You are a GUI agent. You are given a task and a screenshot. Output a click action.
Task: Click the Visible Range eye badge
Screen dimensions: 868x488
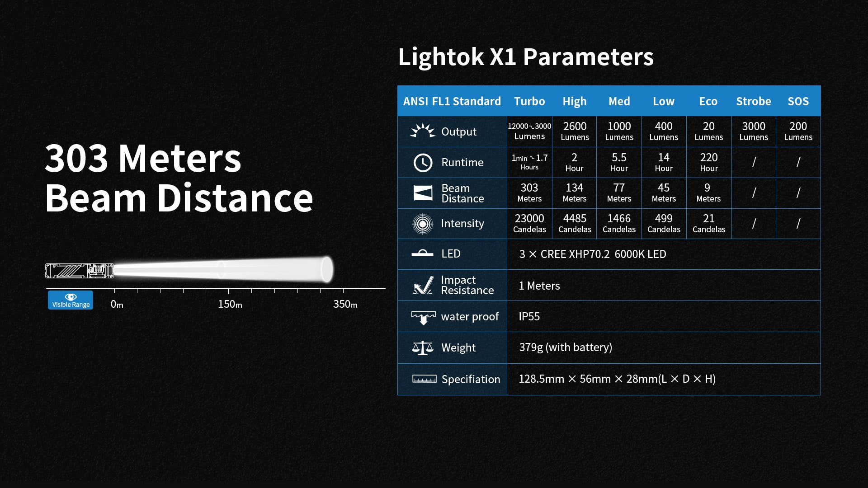71,300
